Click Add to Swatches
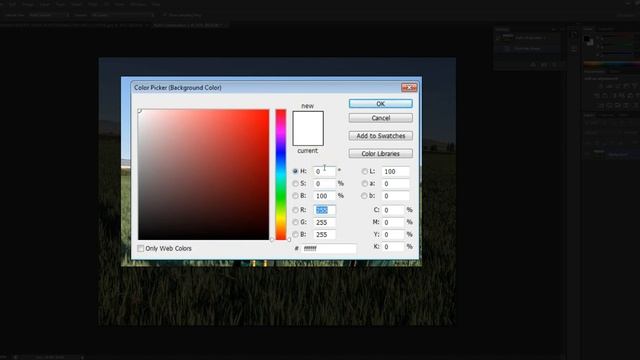 tap(380, 136)
